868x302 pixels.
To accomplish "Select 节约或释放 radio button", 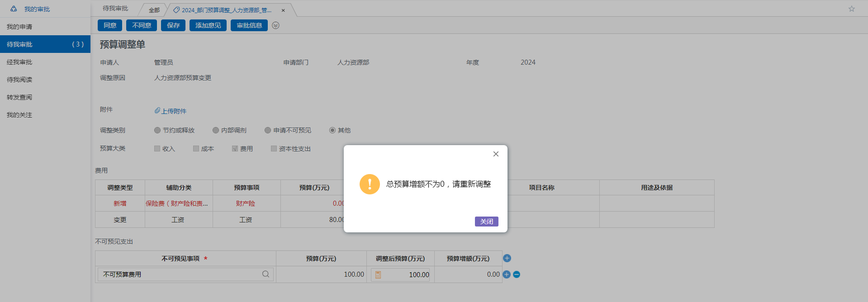I will [x=157, y=130].
